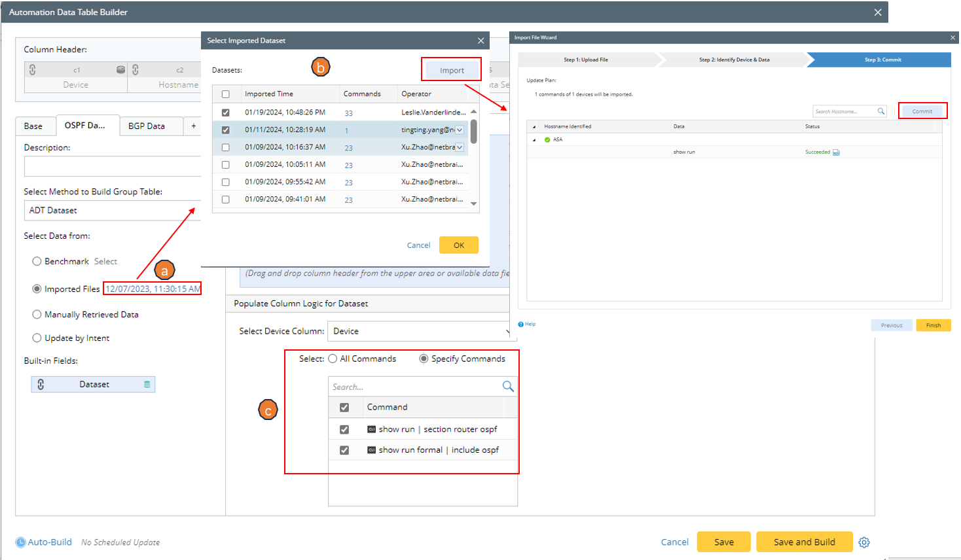Toggle the Command header select-all checkbox

[x=344, y=408]
